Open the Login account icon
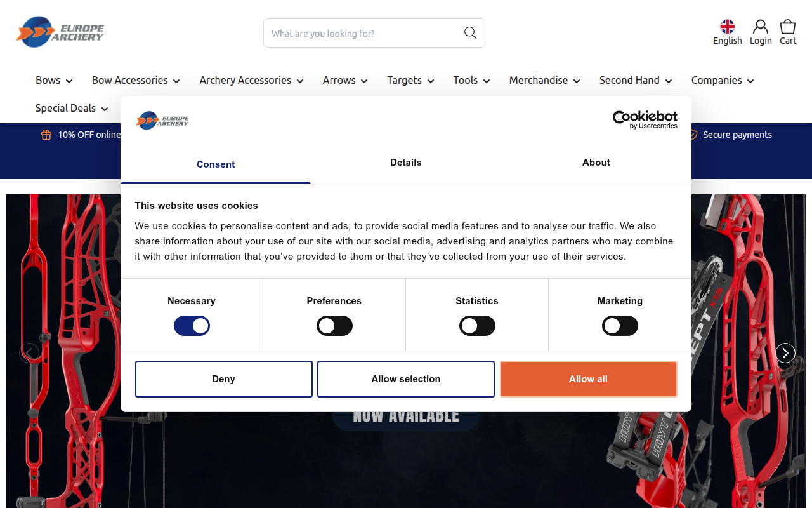Image resolution: width=812 pixels, height=508 pixels. [761, 32]
